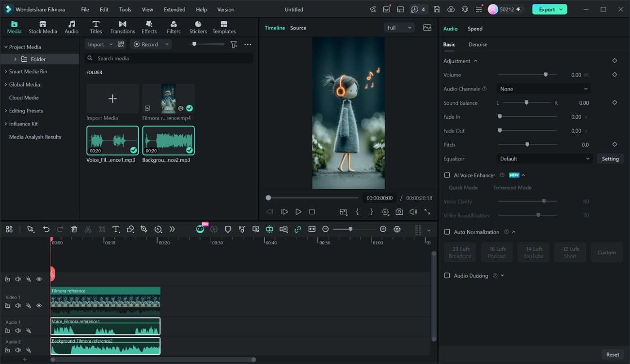The width and height of the screenshot is (630, 364).
Task: Open the Text tool in timeline toolbar
Action: (116, 229)
